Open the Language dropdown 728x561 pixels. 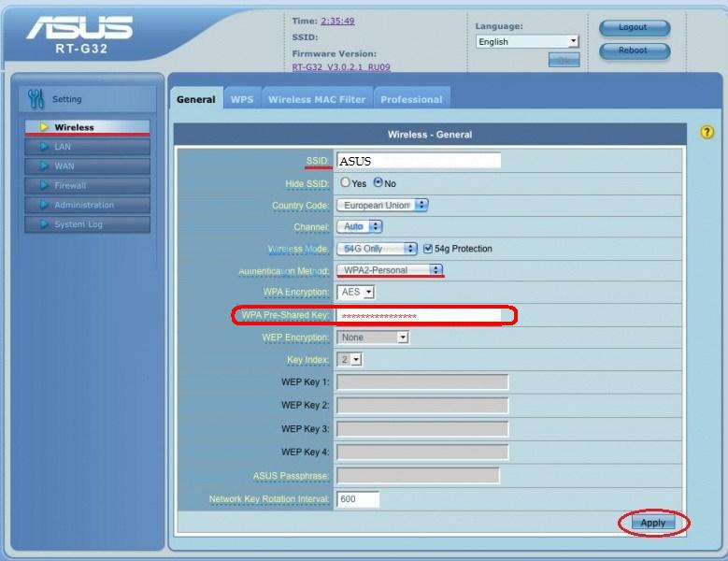[x=527, y=42]
